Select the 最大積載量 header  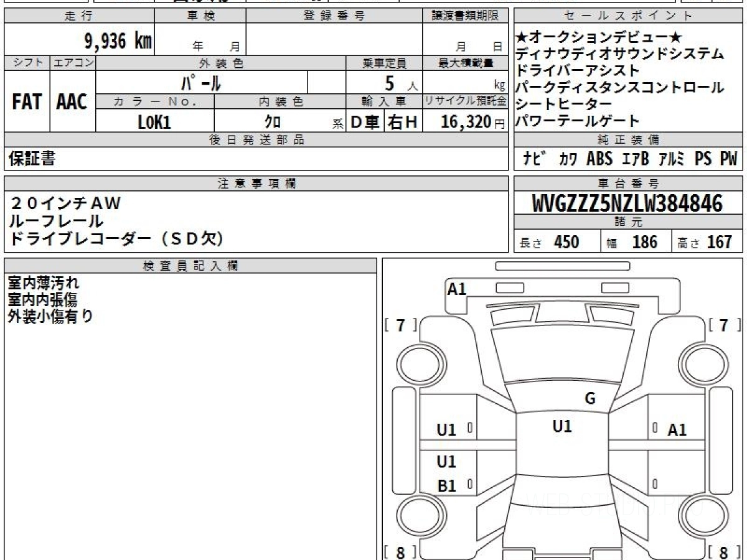(466, 63)
